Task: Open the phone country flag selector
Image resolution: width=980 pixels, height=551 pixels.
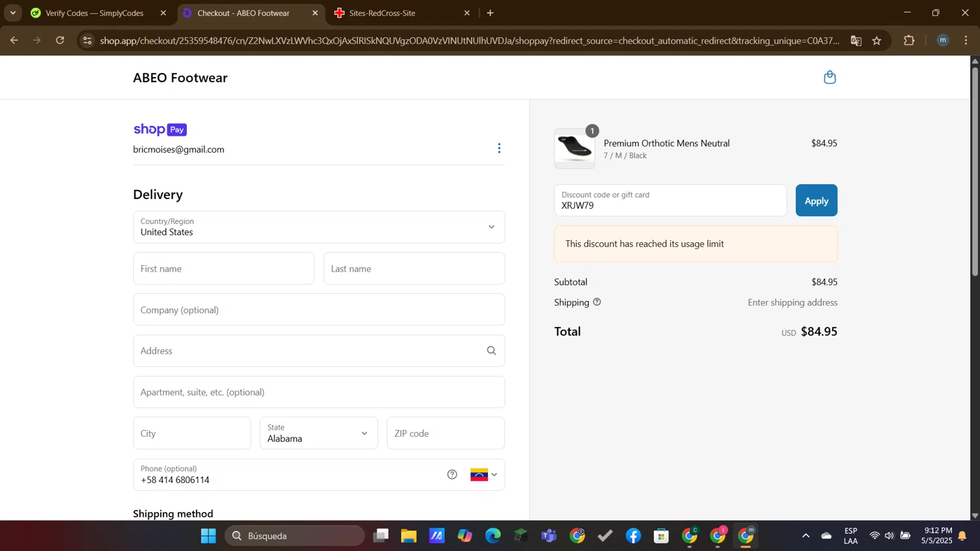Action: [484, 475]
